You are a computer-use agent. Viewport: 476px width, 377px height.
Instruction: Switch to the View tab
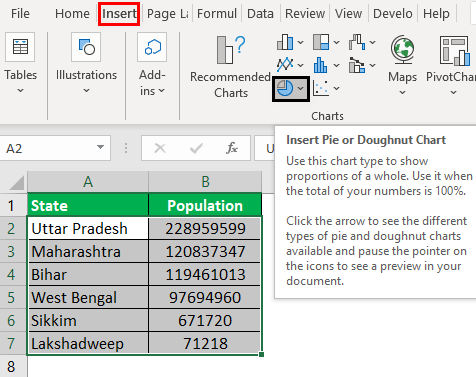[x=348, y=14]
